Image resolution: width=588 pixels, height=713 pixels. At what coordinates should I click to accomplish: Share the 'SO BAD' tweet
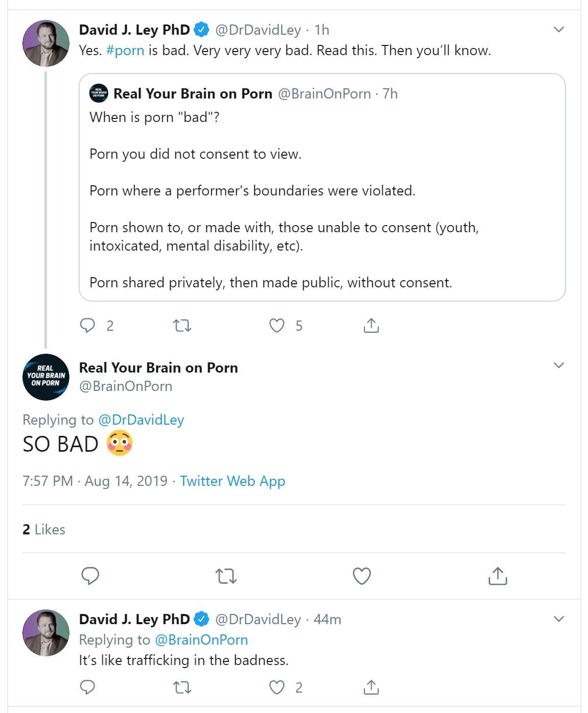click(498, 576)
